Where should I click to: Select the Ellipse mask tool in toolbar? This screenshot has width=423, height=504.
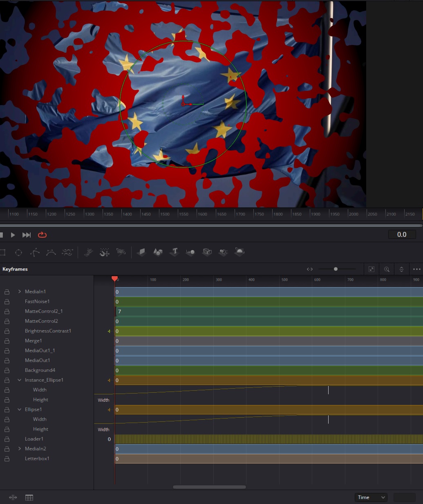pos(18,252)
